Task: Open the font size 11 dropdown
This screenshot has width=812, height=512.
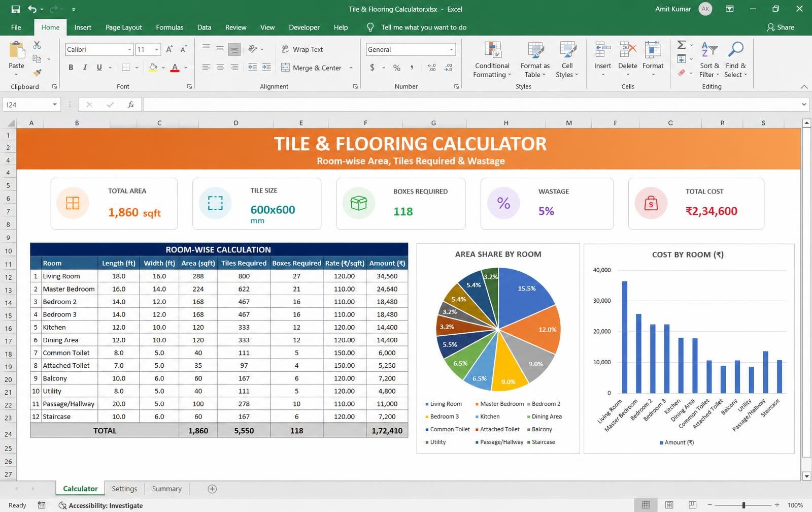Action: point(157,49)
